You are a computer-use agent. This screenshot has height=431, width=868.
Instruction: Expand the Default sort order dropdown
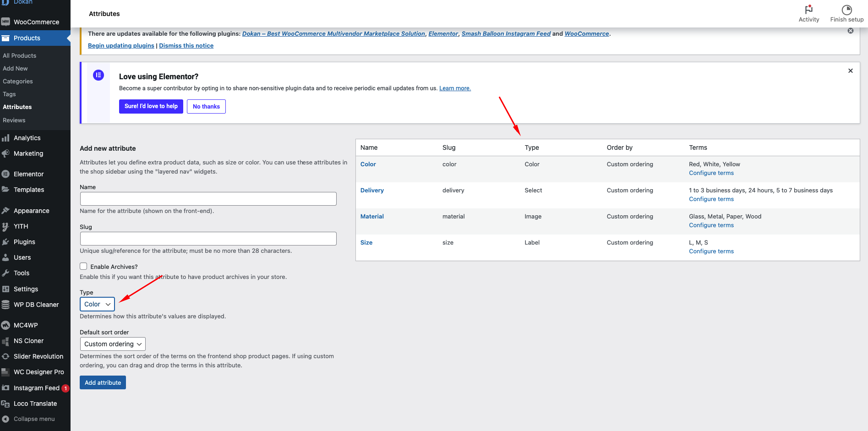click(113, 344)
